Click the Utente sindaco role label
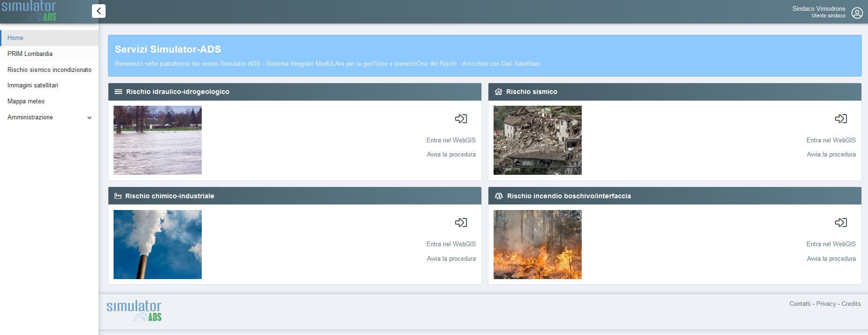Image resolution: width=868 pixels, height=335 pixels. click(829, 16)
